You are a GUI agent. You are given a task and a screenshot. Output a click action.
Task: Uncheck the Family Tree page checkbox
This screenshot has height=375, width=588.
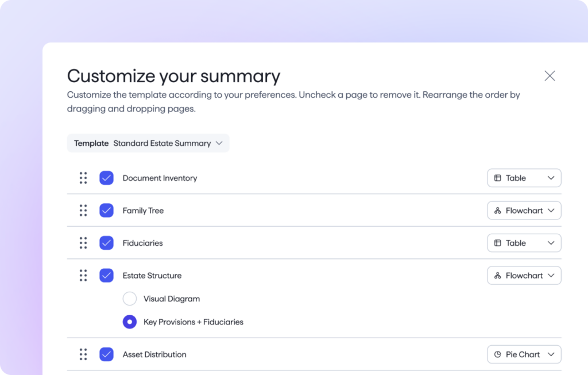tap(106, 211)
